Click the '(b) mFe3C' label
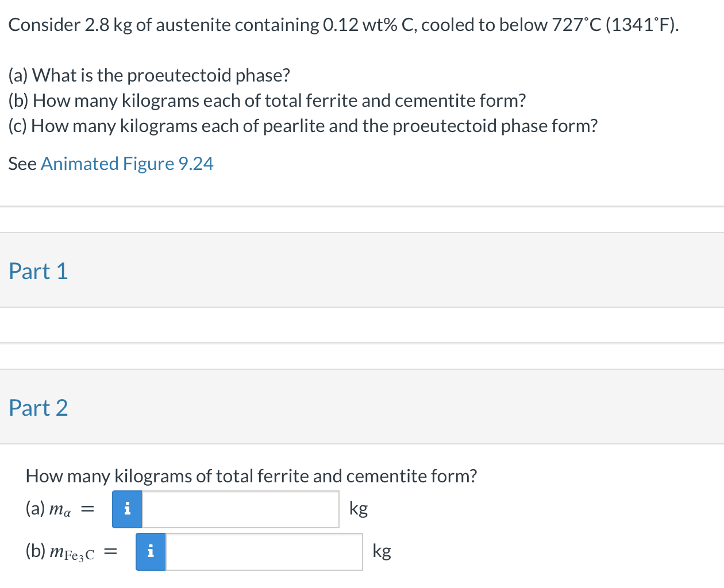The width and height of the screenshot is (724, 588). coord(60,552)
